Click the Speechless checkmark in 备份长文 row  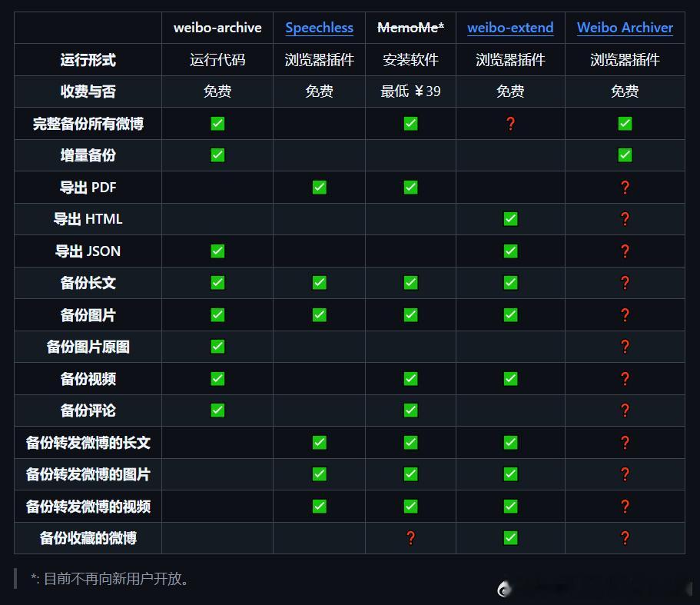click(319, 283)
